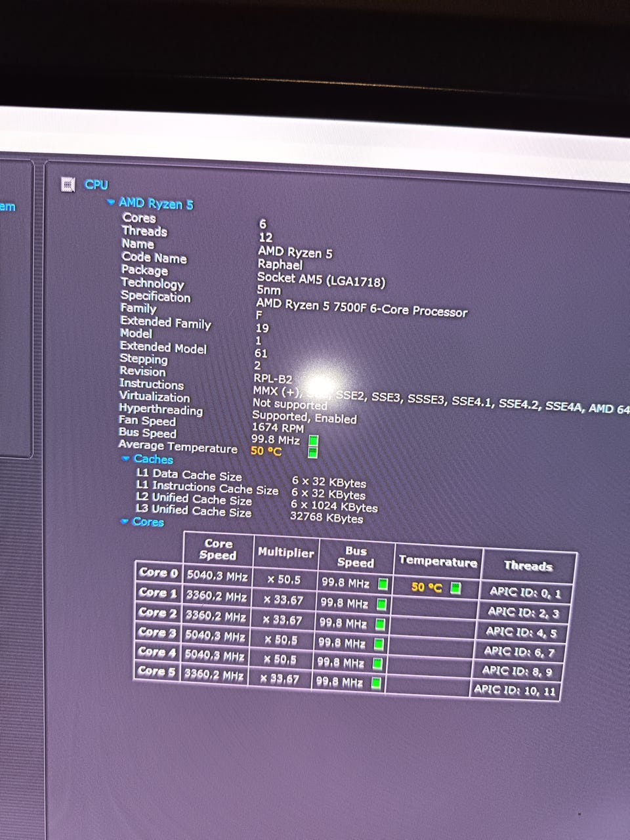Screen dimensions: 630x840
Task: Select the Core 4 row label
Action: [x=156, y=652]
